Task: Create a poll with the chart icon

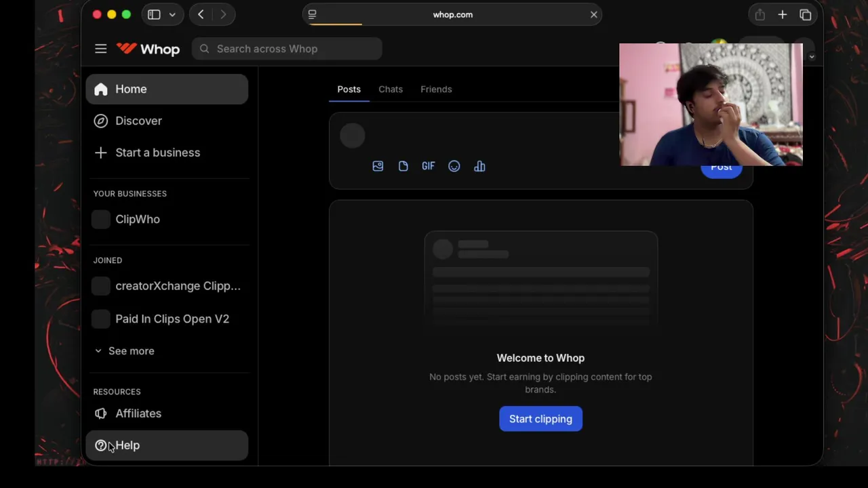Action: click(x=479, y=166)
